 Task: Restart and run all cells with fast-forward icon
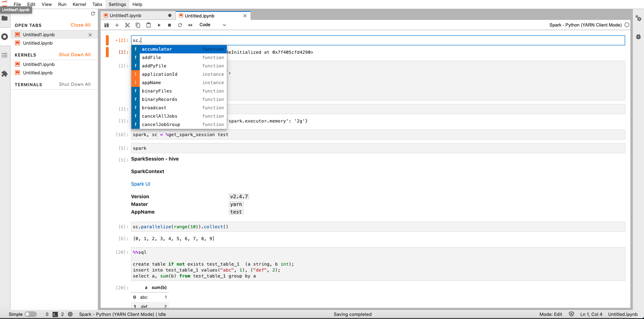click(x=190, y=25)
